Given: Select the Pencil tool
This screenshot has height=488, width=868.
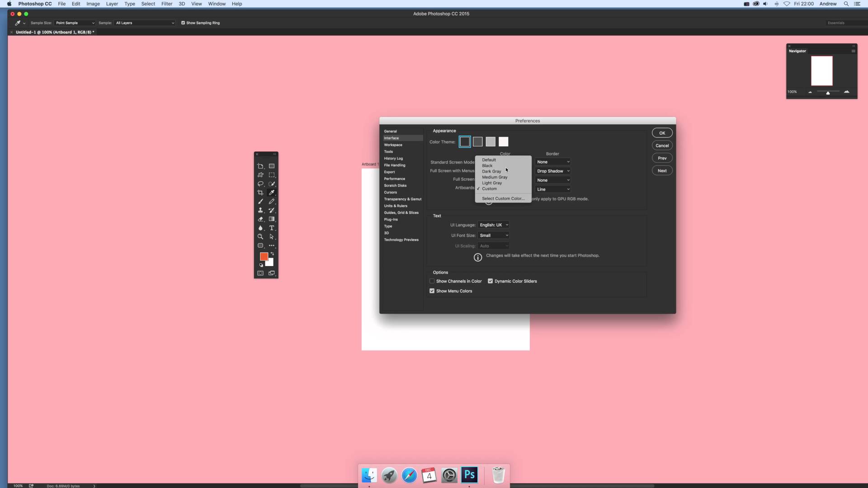Looking at the screenshot, I should (272, 202).
